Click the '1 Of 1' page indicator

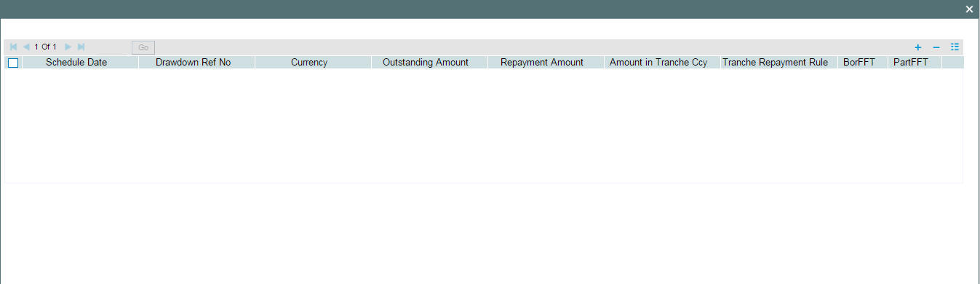pos(45,47)
